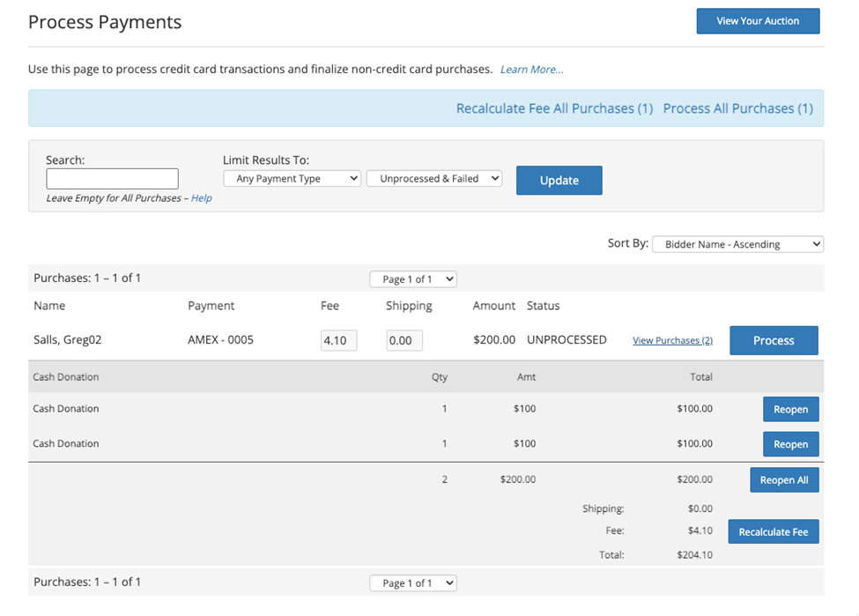Viewport: 859px width, 616px height.
Task: Click the View Your Auction button
Action: 758,21
